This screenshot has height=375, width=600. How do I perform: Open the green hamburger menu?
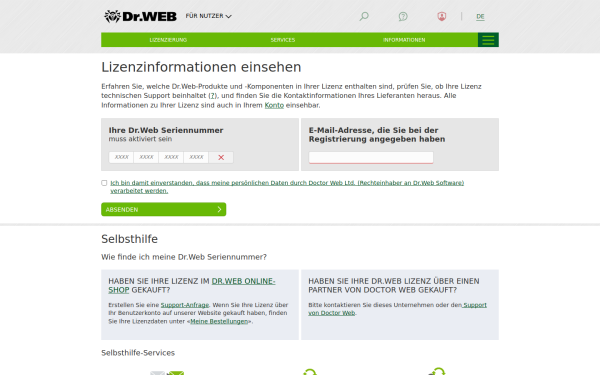tap(488, 40)
